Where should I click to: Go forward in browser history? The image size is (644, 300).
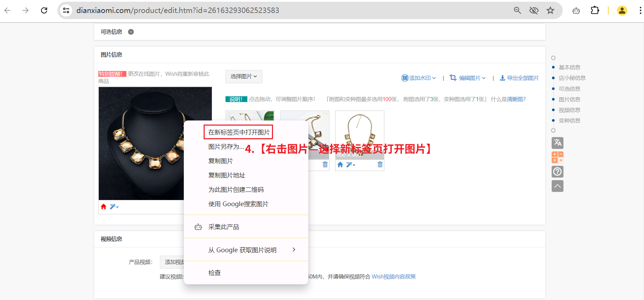[26, 11]
